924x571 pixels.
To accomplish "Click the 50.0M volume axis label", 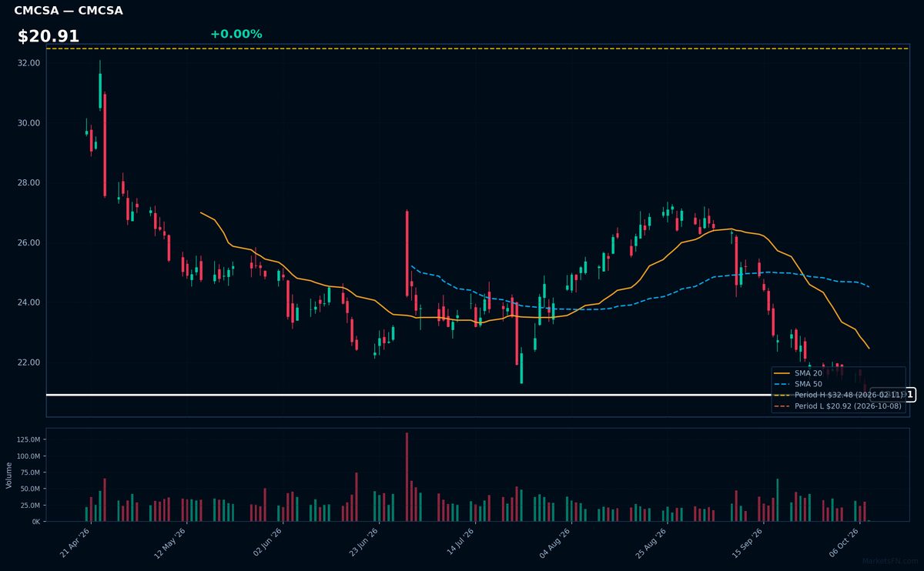I will coord(30,489).
